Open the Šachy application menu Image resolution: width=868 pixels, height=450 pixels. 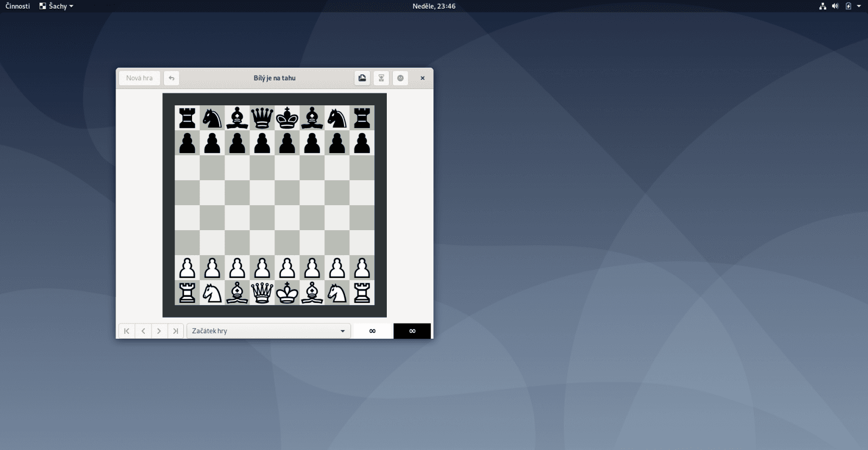point(56,6)
